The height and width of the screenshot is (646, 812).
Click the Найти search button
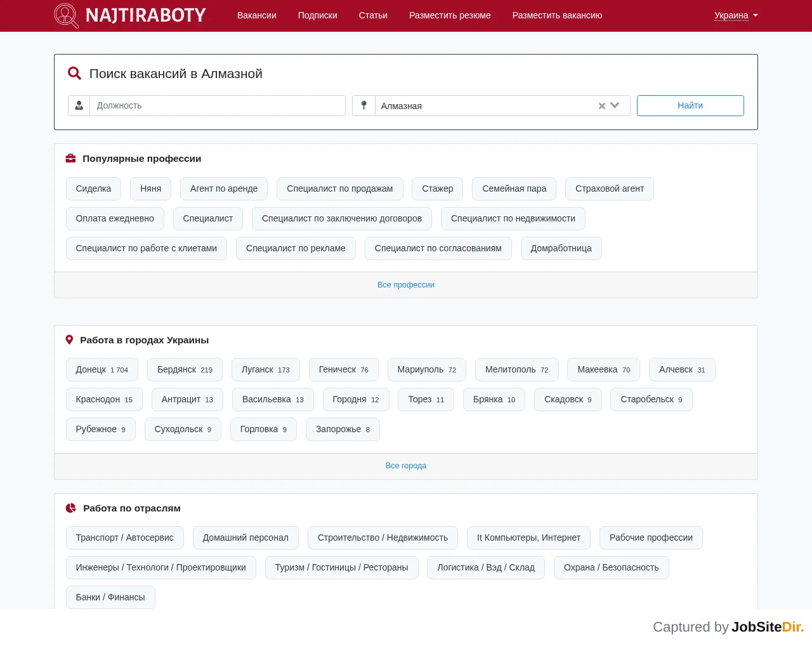point(690,105)
